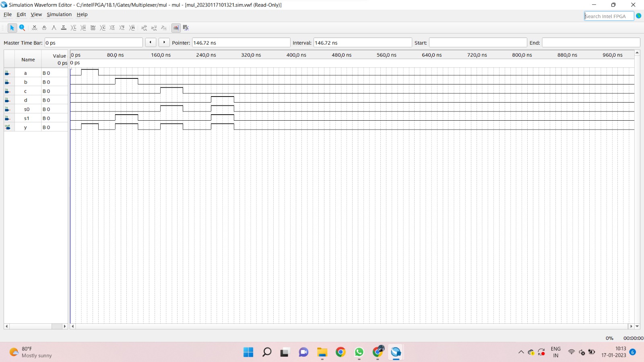Viewport: 644px width, 362px height.
Task: Set selected waveform to Forcing Low (0)
Action: point(44,28)
